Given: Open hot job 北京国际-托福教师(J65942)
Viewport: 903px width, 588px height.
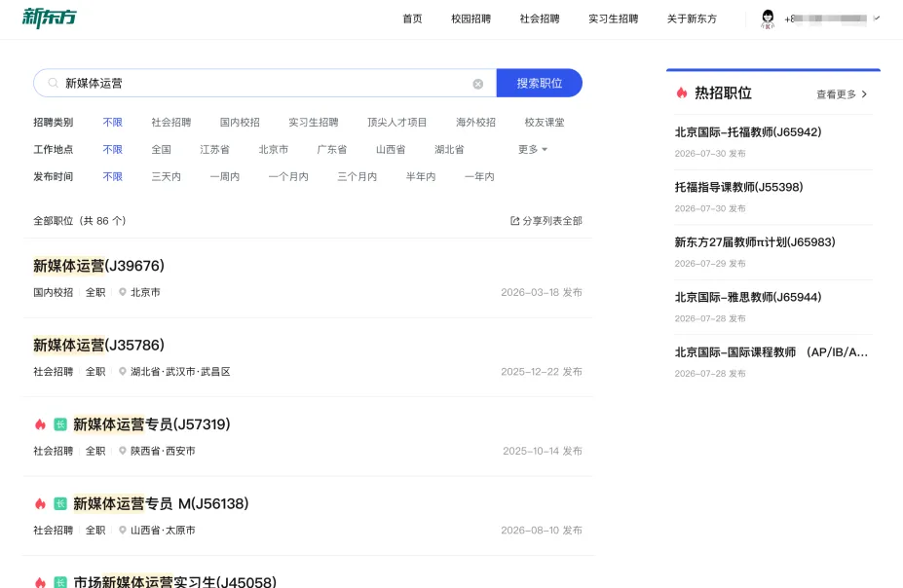Looking at the screenshot, I should [x=748, y=132].
